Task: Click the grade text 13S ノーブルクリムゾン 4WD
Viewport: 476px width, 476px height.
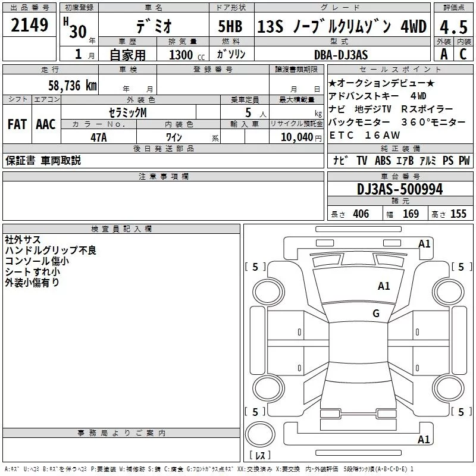Action: click(x=342, y=26)
